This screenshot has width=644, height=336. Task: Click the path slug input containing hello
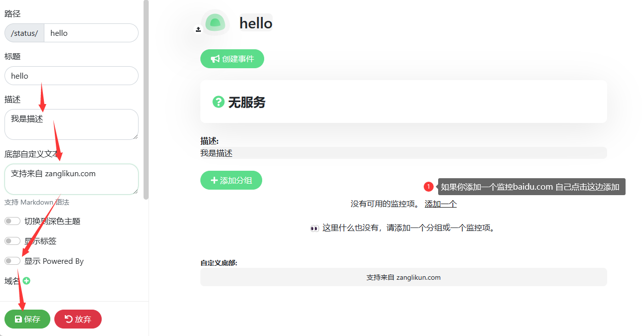(x=91, y=33)
